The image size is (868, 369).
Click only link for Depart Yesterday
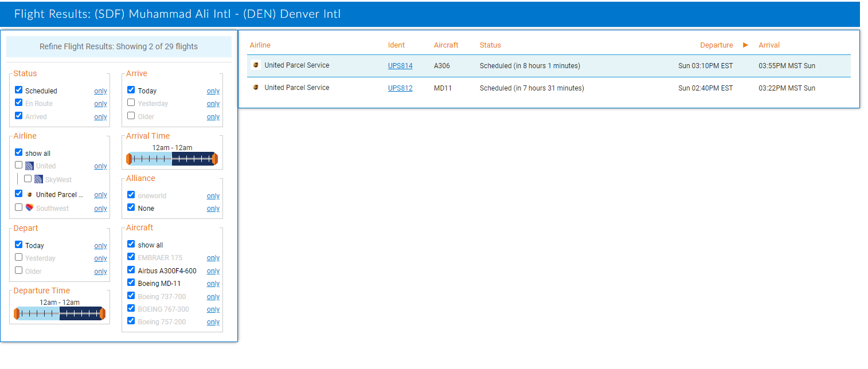point(101,258)
